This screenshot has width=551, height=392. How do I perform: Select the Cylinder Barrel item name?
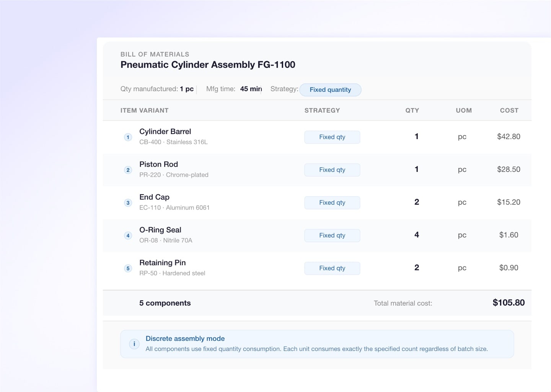pyautogui.click(x=165, y=131)
